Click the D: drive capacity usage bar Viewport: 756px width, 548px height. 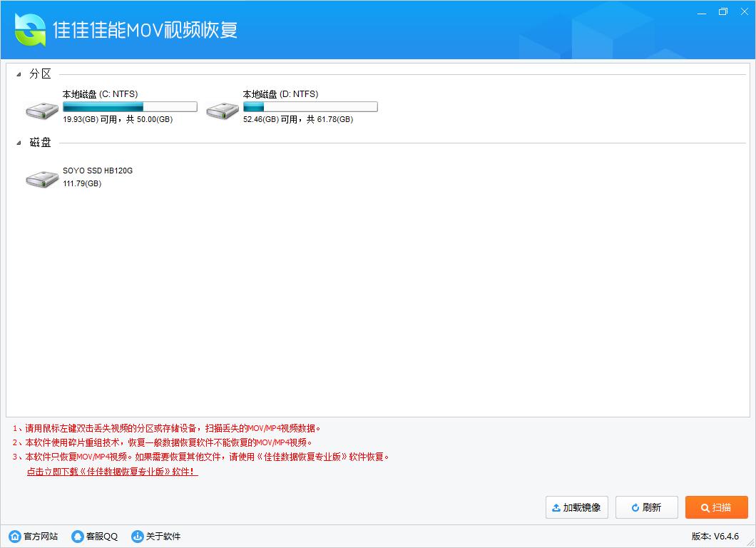pos(310,106)
